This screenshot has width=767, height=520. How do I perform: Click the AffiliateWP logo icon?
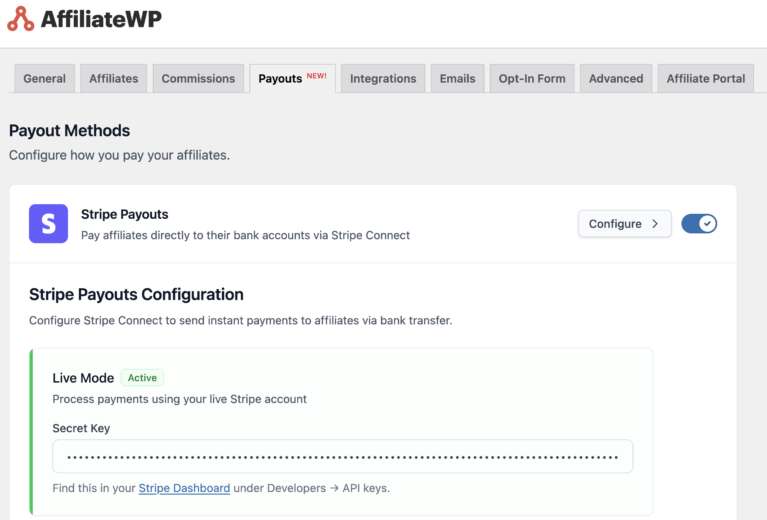(x=20, y=19)
